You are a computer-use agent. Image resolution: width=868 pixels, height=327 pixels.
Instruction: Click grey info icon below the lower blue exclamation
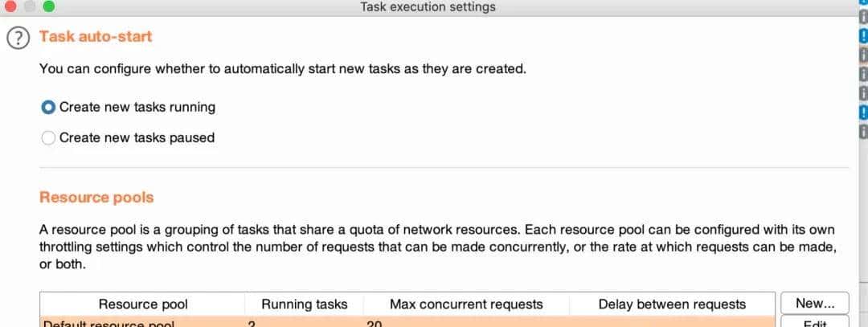point(863,131)
